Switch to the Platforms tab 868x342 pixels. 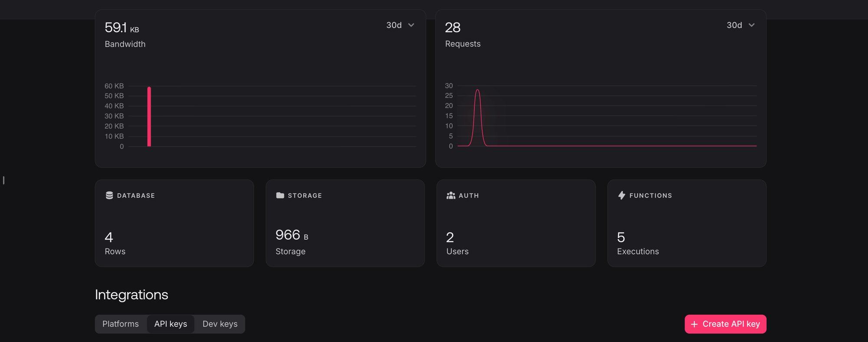pyautogui.click(x=121, y=324)
